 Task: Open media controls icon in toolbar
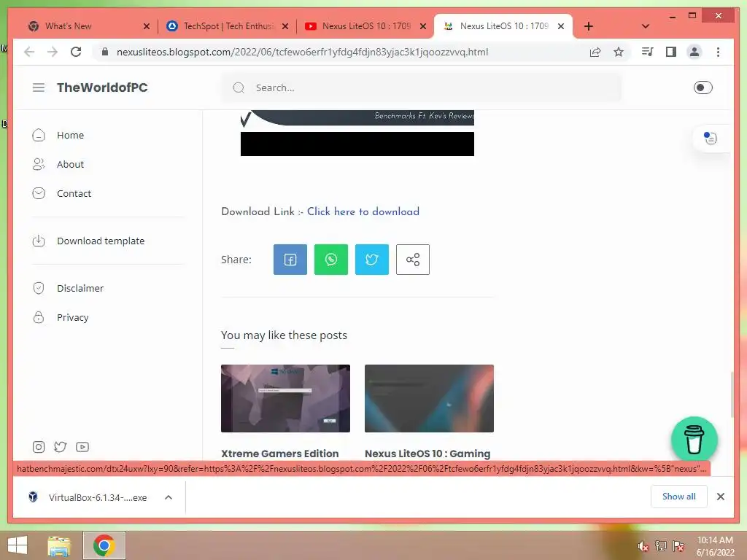point(647,52)
